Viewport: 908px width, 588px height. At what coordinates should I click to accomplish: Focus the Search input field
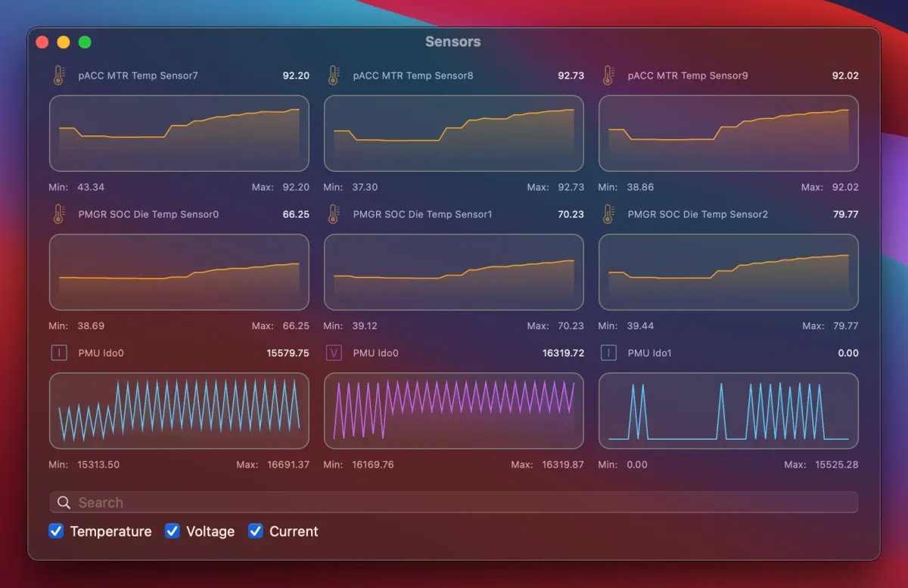coord(454,502)
